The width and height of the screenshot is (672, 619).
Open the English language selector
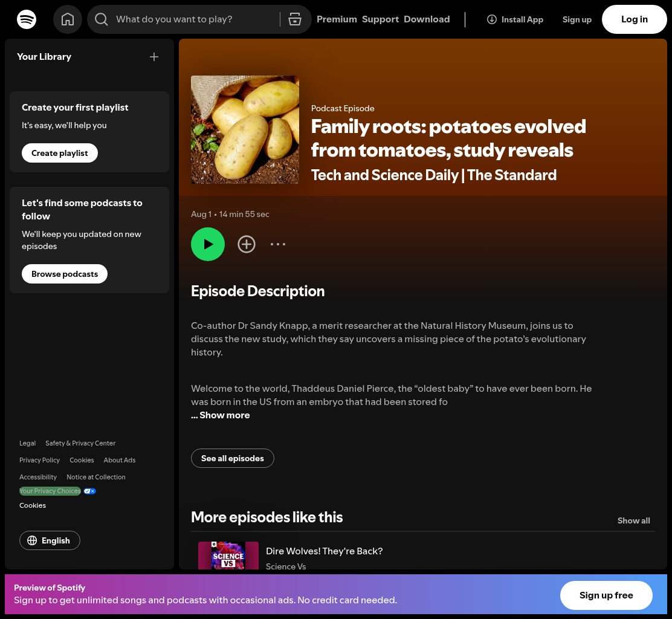[x=50, y=540]
